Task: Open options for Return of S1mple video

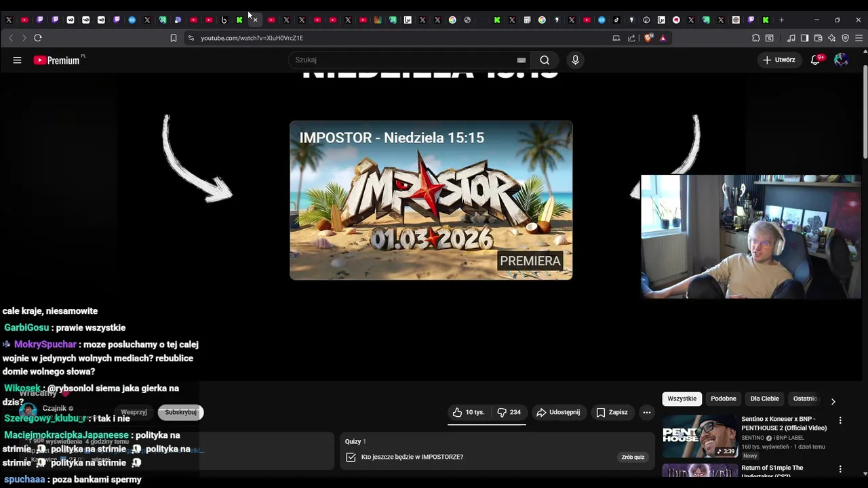Action: (x=840, y=469)
